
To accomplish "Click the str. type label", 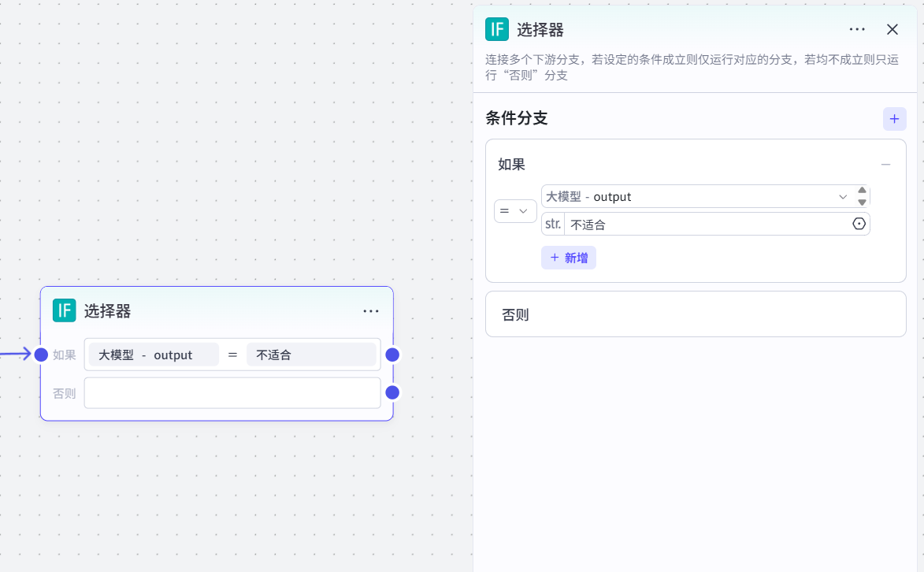I will click(553, 224).
